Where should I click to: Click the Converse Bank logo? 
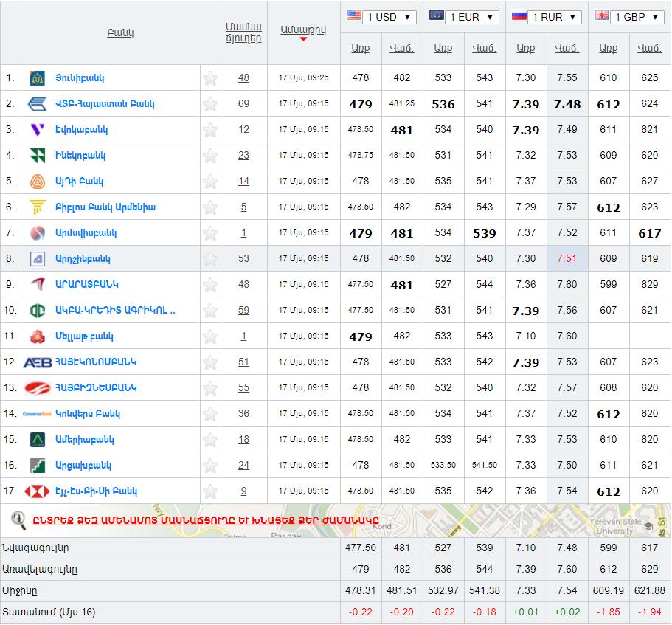(38, 414)
